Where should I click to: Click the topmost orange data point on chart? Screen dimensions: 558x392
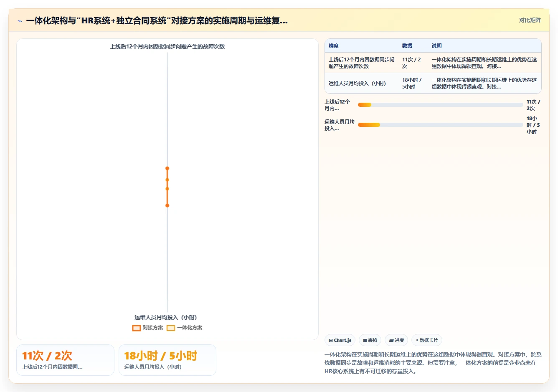pyautogui.click(x=167, y=168)
